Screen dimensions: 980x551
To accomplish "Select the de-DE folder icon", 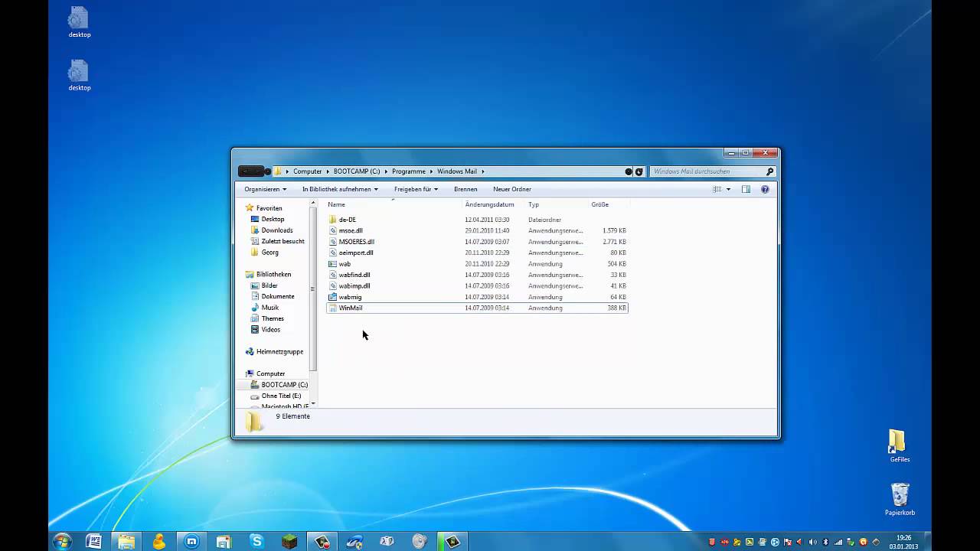I will (332, 220).
